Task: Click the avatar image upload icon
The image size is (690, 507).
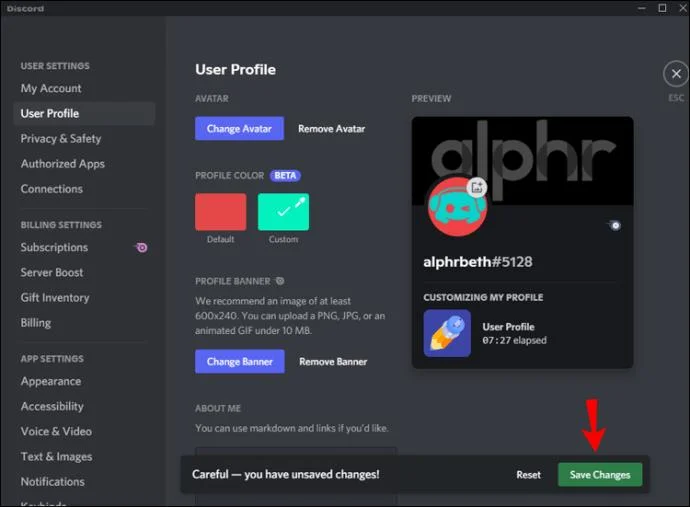Action: click(x=477, y=187)
